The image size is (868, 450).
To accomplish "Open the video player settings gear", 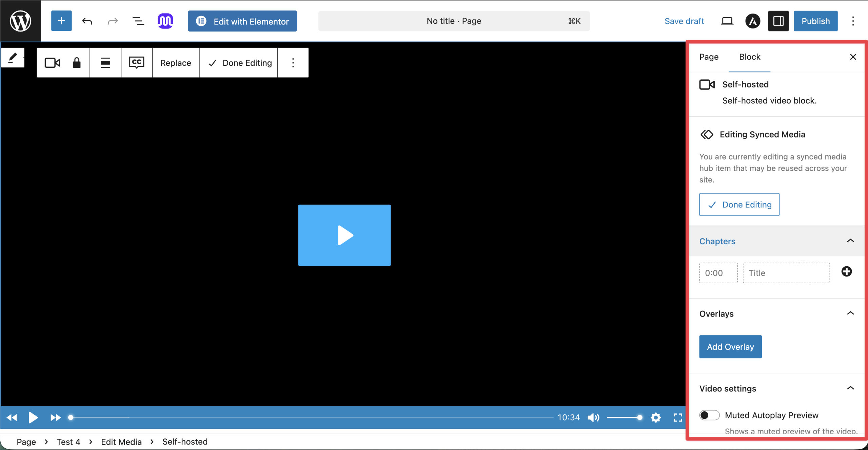I will pyautogui.click(x=656, y=417).
